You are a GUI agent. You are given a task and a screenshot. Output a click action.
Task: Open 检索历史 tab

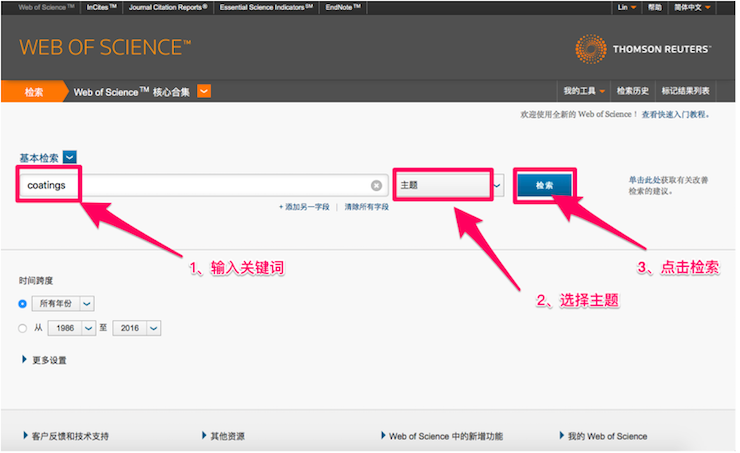[632, 92]
